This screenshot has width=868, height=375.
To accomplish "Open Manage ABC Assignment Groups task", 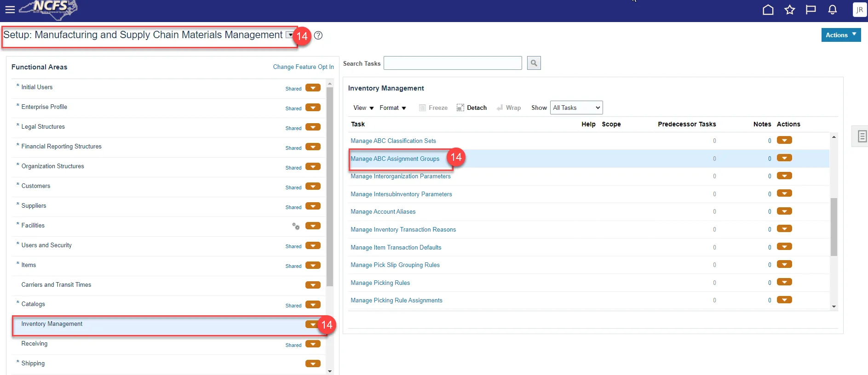I will (x=395, y=159).
